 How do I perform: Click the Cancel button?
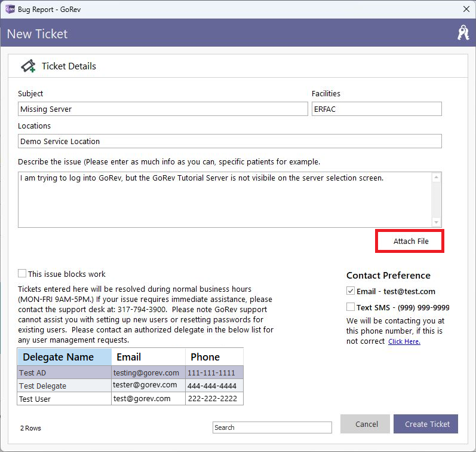tap(365, 424)
